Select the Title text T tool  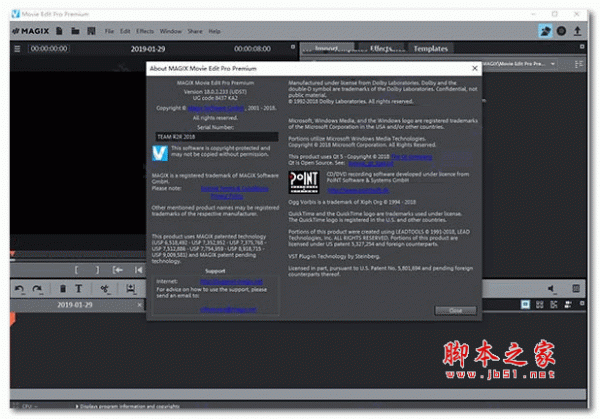click(78, 289)
